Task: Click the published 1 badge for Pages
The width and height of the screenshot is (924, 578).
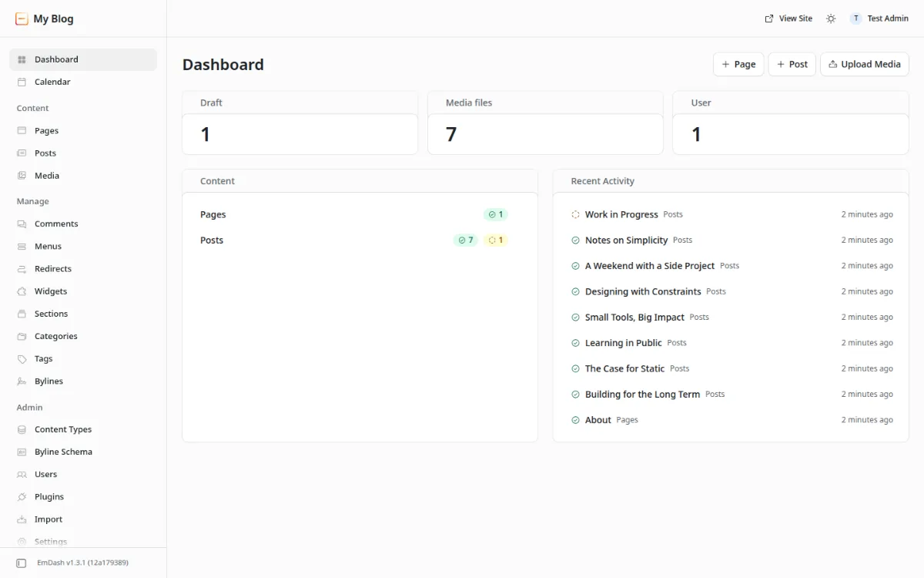Action: coord(496,215)
